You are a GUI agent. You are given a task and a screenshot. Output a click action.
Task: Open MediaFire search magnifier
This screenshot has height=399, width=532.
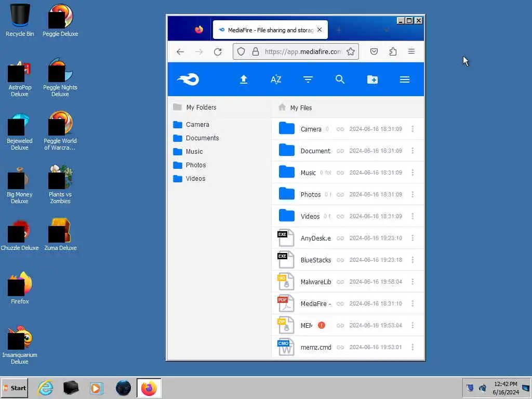[x=340, y=79]
